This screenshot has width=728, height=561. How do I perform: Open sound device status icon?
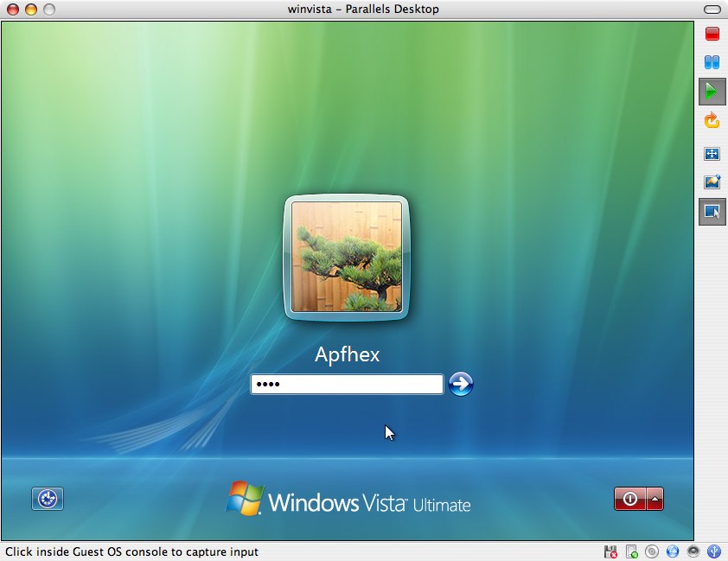point(693,551)
